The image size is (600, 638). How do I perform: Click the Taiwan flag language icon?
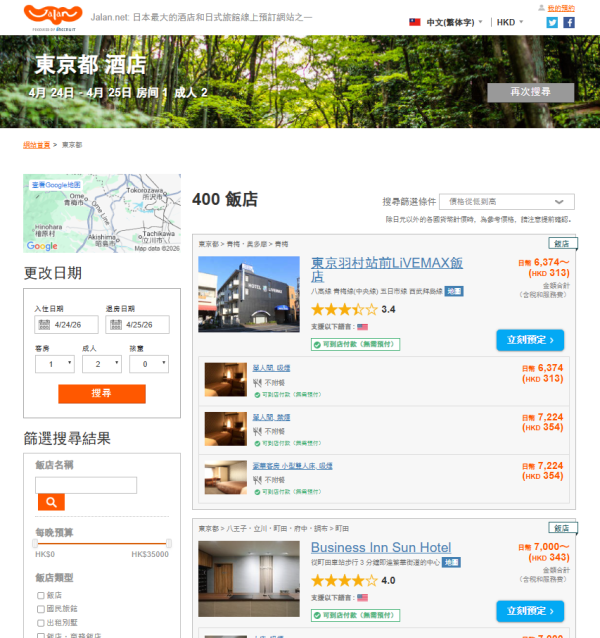point(415,22)
